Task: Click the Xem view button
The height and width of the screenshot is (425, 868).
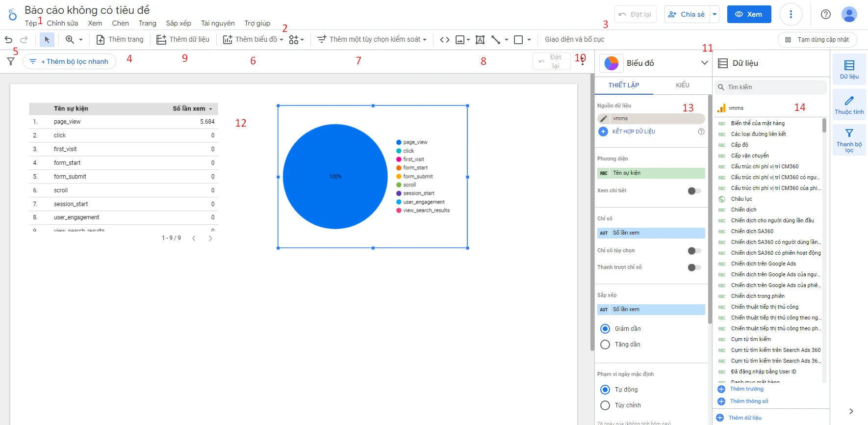Action: click(749, 14)
